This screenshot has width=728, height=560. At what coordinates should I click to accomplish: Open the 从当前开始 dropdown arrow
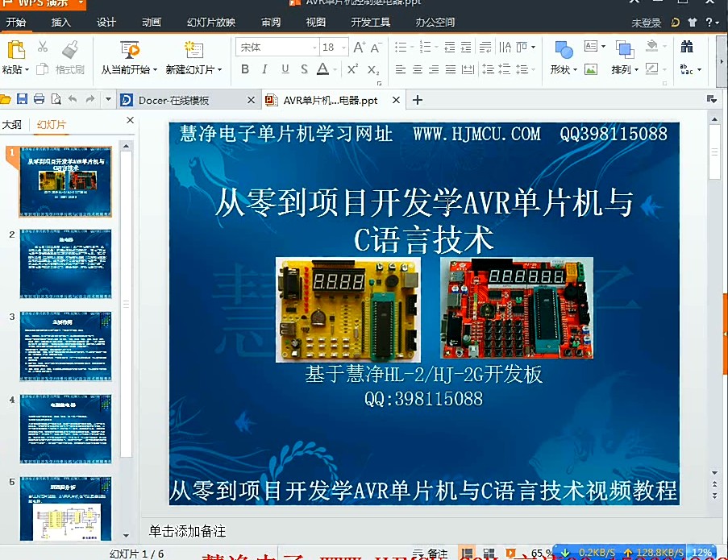(155, 70)
